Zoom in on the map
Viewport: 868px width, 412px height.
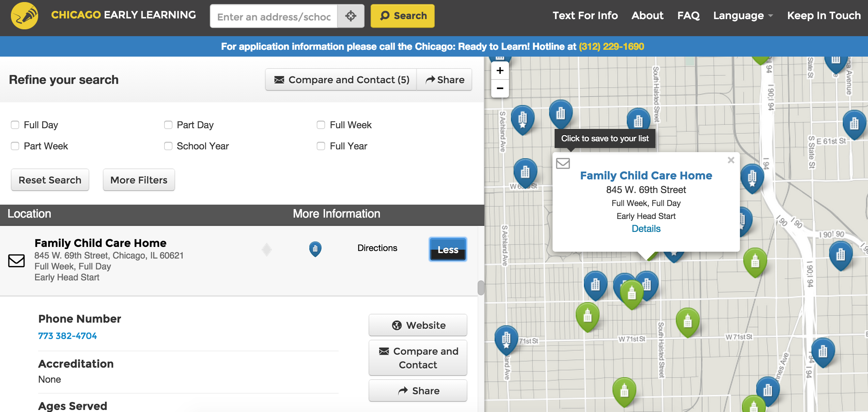500,71
